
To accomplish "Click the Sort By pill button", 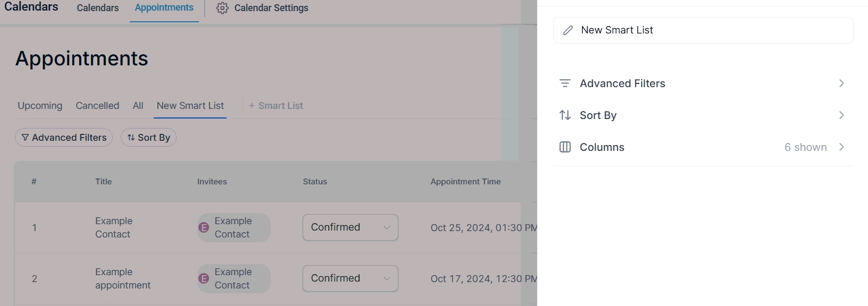I will point(148,138).
